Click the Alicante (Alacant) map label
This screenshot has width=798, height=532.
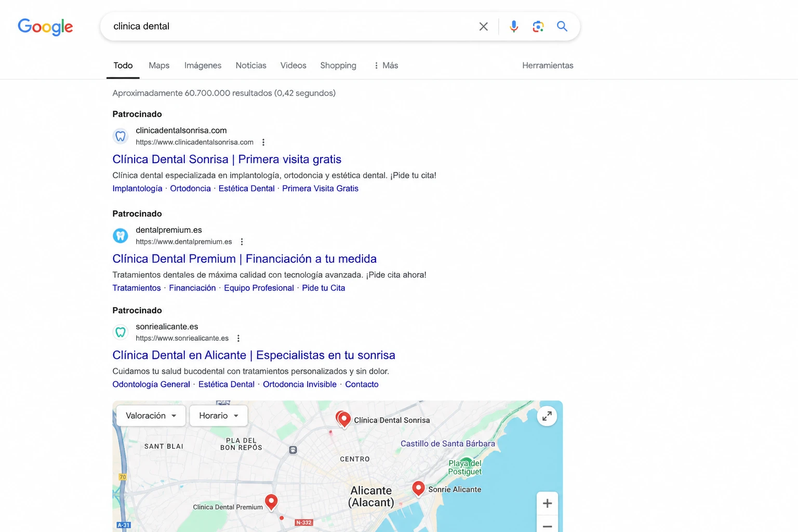pyautogui.click(x=371, y=497)
